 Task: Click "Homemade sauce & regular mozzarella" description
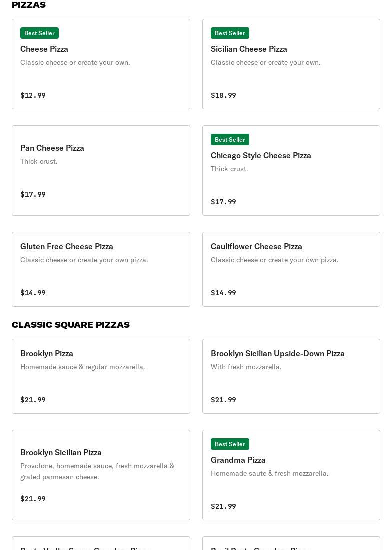[x=83, y=367]
